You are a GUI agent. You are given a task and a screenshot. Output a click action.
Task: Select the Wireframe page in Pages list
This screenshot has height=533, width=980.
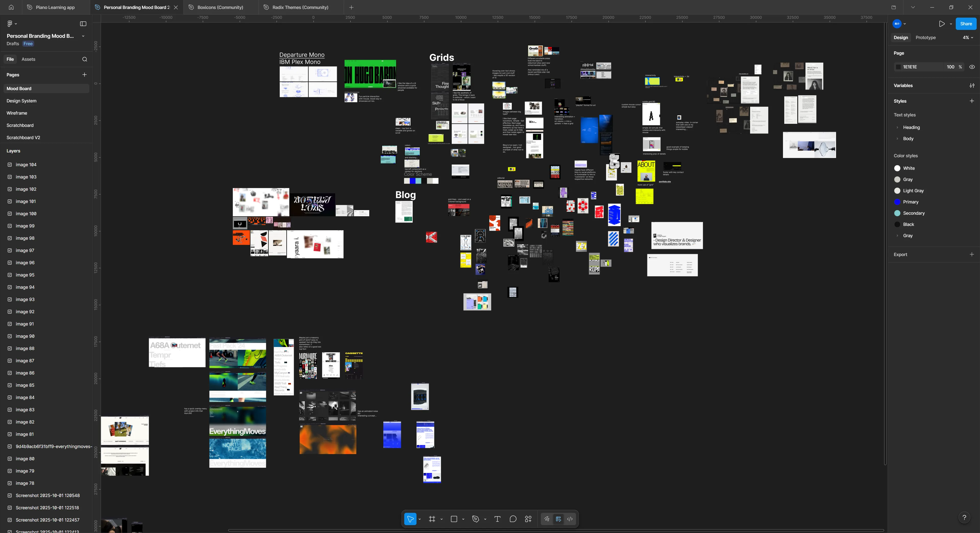tap(17, 113)
